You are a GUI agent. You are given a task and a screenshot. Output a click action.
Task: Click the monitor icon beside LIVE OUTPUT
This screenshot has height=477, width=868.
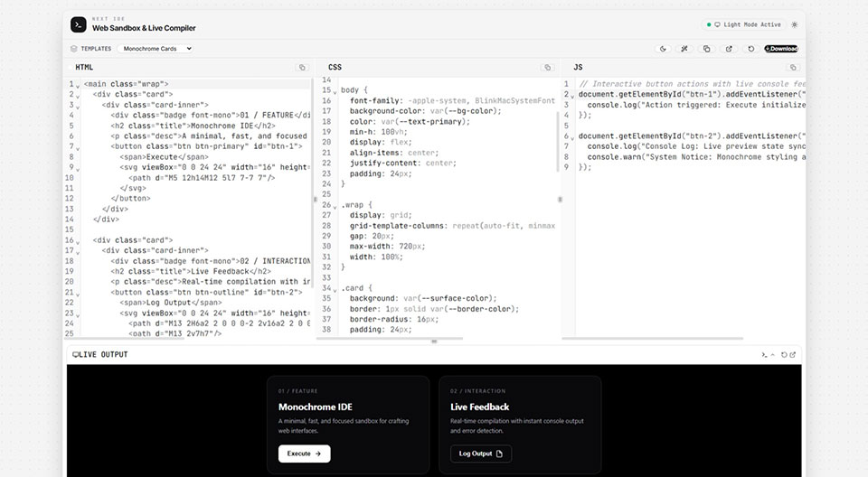[x=75, y=355]
